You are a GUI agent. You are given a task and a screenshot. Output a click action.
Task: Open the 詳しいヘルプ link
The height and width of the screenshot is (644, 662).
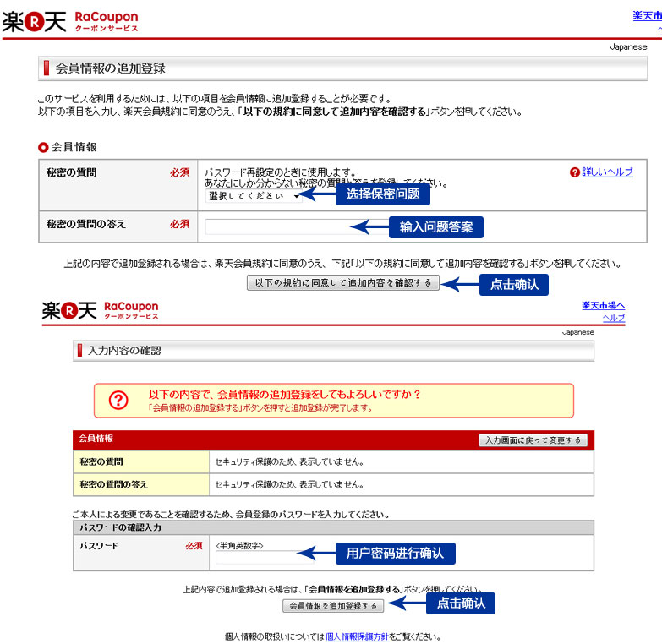[607, 172]
